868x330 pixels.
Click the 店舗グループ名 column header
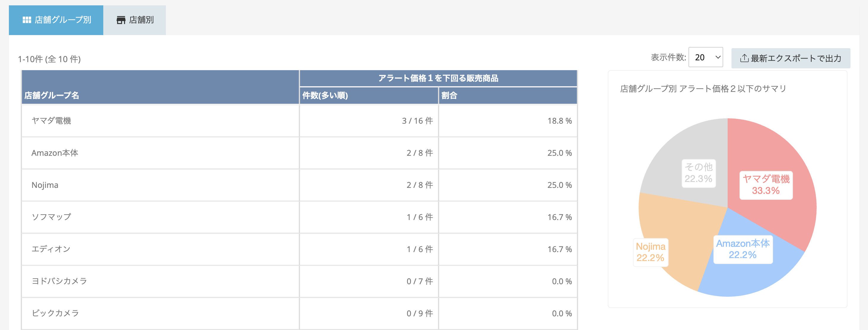(x=52, y=95)
